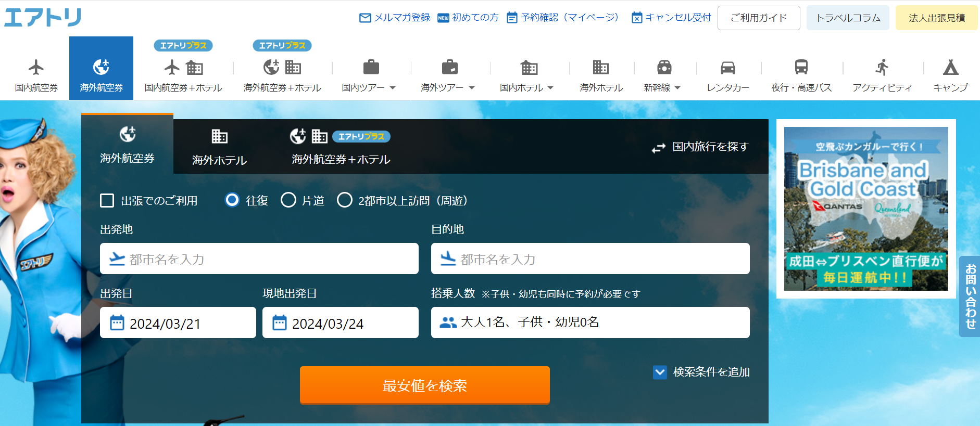Click the globe-plane icon in 海外航空券 nav
The height and width of the screenshot is (426, 980).
point(101,67)
